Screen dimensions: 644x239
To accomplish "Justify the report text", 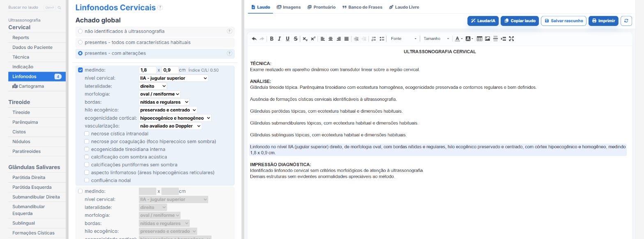I will pos(347,39).
